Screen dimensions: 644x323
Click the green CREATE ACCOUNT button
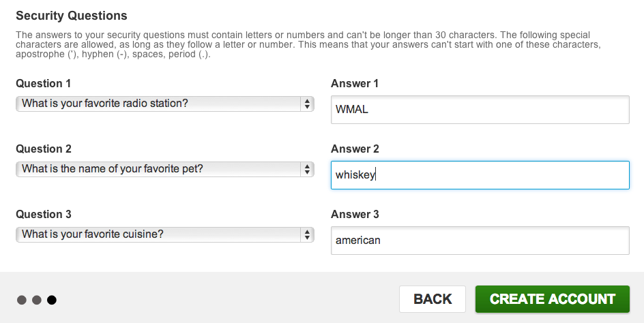pos(552,299)
